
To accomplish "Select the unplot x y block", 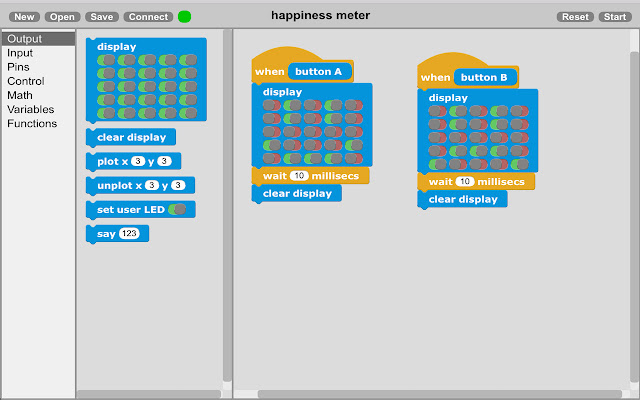I will tap(140, 186).
